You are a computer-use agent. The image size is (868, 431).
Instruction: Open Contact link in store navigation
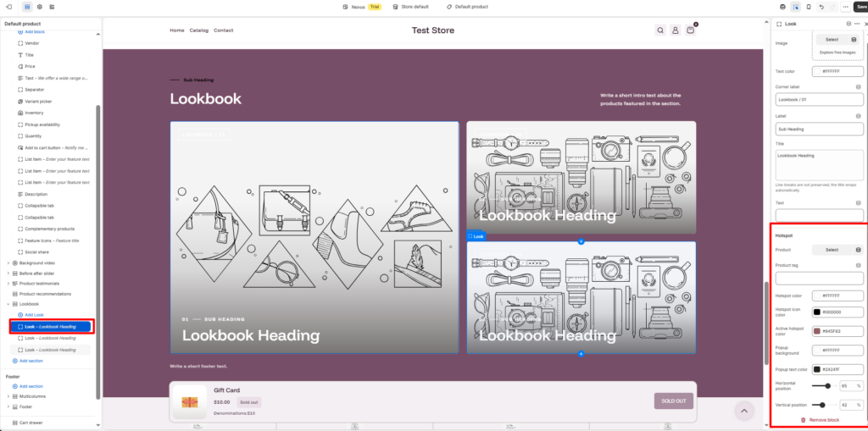(223, 30)
